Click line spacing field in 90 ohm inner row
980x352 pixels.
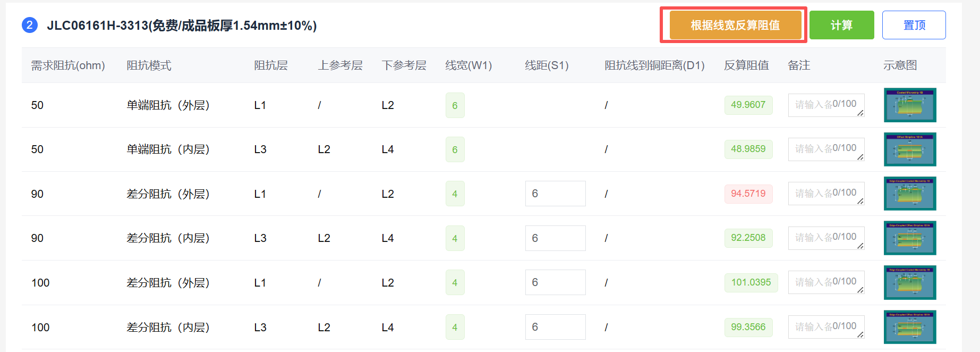[x=555, y=238]
